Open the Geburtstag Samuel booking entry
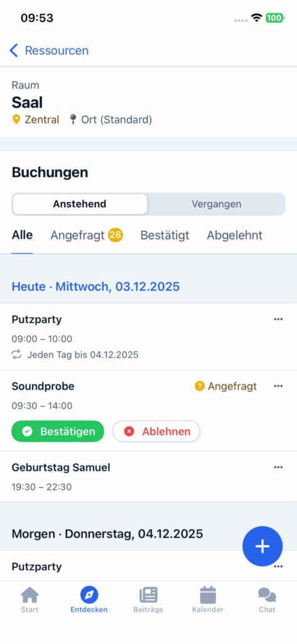 click(148, 477)
